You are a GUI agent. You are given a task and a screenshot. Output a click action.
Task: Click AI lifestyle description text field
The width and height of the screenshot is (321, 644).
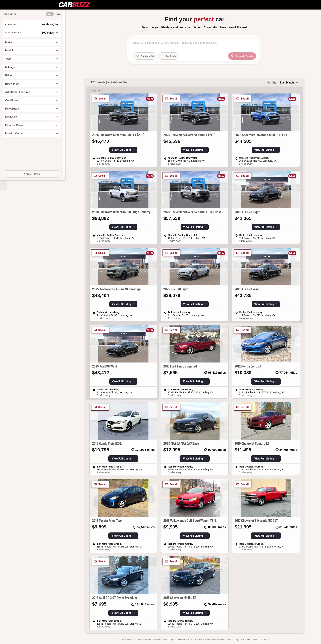pyautogui.click(x=195, y=43)
